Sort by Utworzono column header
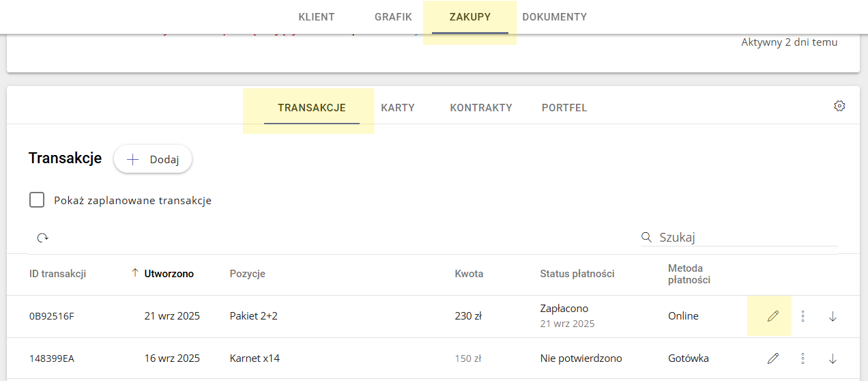The image size is (868, 381). tap(169, 274)
